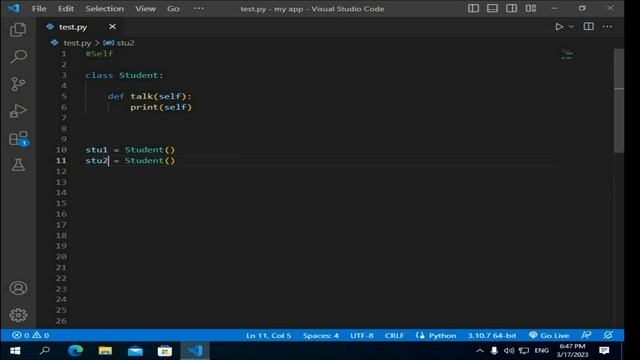The width and height of the screenshot is (640, 360).
Task: Close the test.py tab
Action: coord(112,27)
